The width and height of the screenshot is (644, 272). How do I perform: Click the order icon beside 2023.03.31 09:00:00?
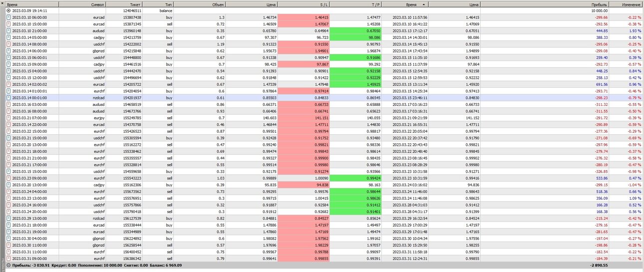[8, 259]
